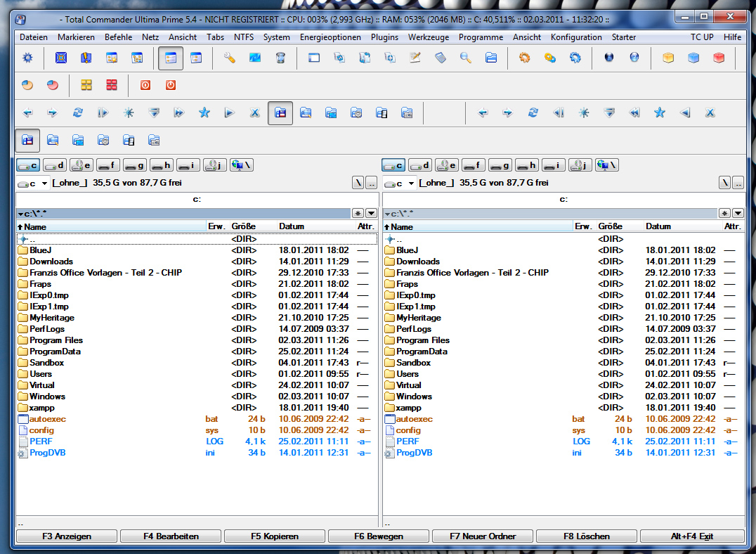Click the F6 Bewegen button

(379, 536)
